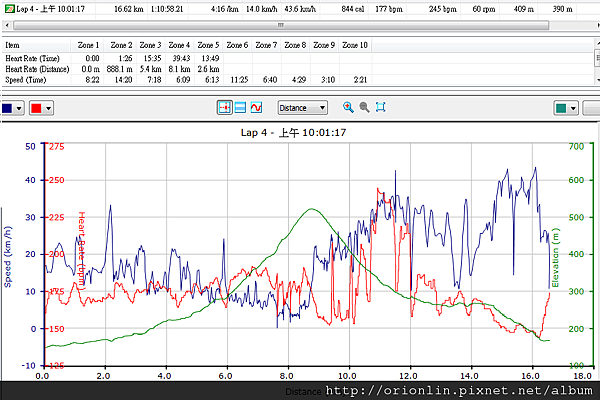The width and height of the screenshot is (600, 400).
Task: Toggle the crosshair chart cursor icon
Action: tap(225, 108)
